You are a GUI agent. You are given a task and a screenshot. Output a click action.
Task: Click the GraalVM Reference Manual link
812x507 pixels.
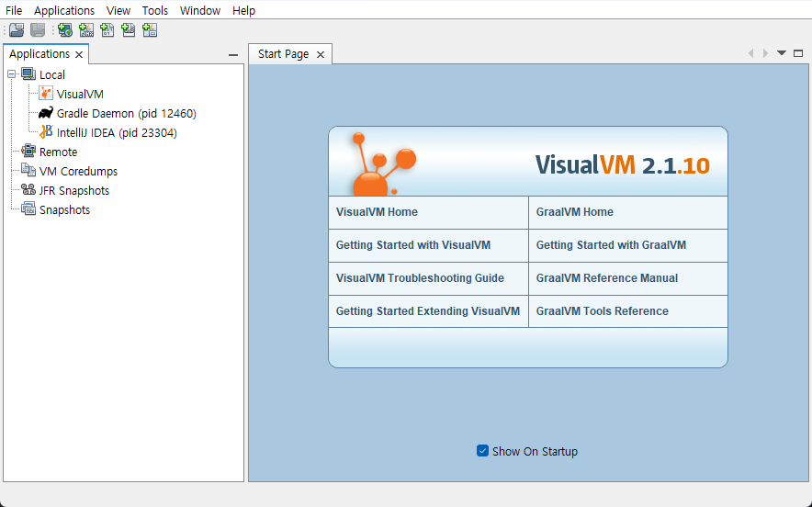606,278
